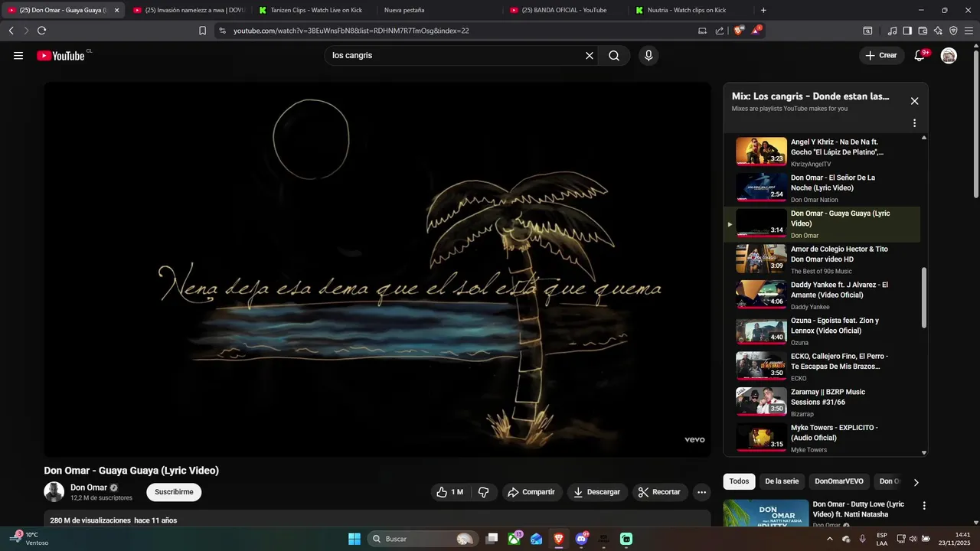Bookmark this page with the bookmark icon
980x551 pixels.
tap(202, 31)
